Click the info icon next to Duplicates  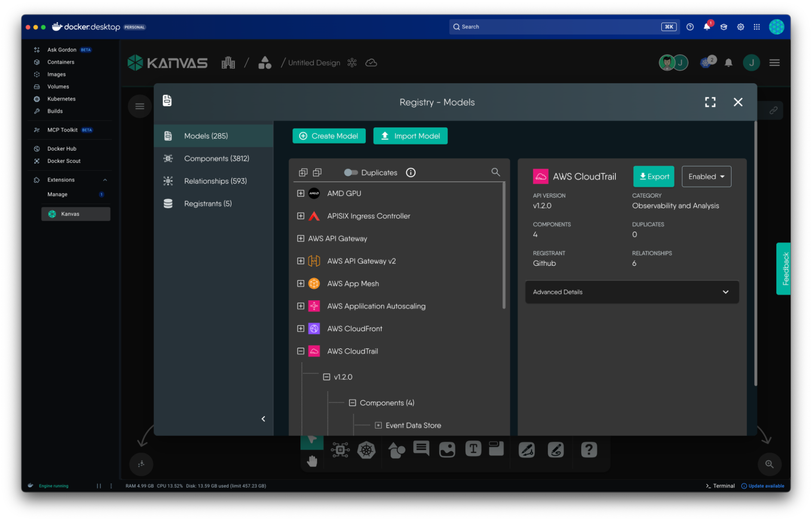411,173
